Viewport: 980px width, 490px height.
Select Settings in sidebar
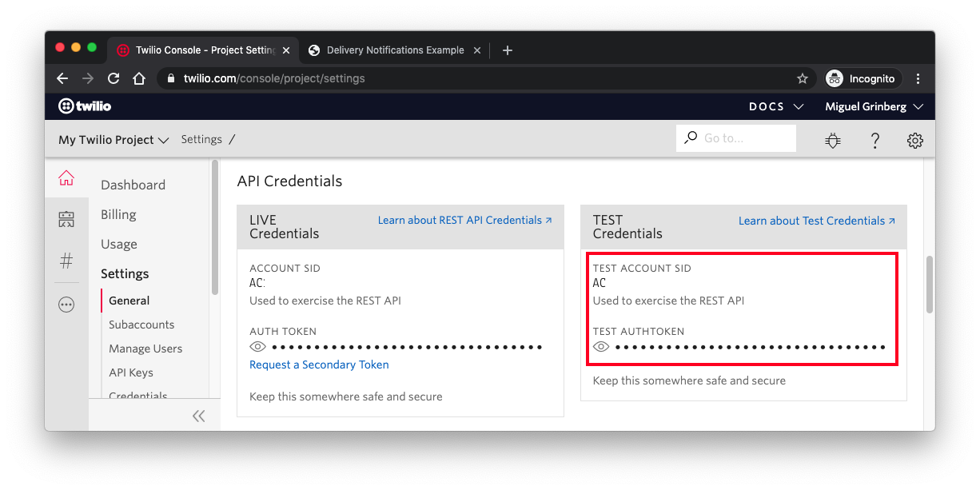(125, 273)
